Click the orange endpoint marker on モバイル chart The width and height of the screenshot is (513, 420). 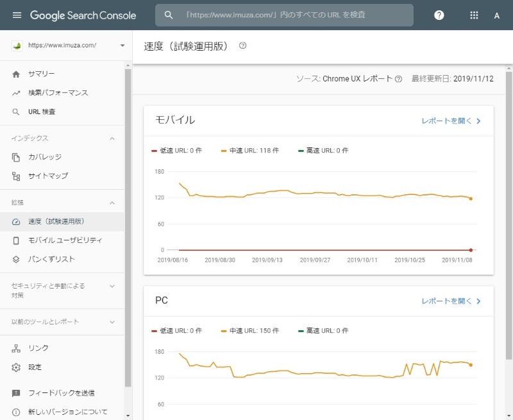click(471, 199)
